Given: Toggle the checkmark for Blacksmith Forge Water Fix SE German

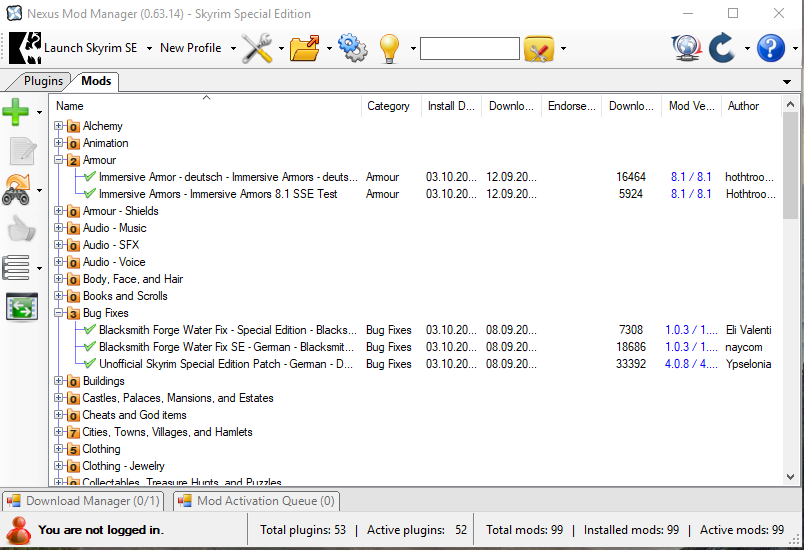Looking at the screenshot, I should tap(90, 347).
